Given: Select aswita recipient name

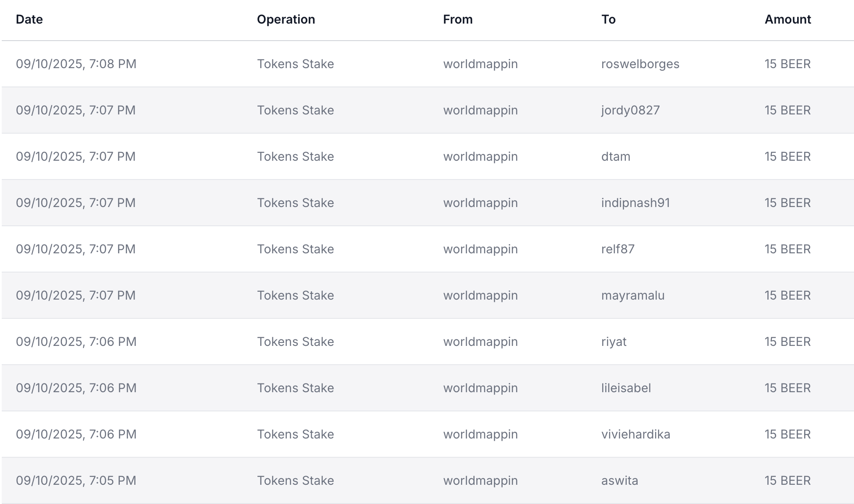Looking at the screenshot, I should click(620, 480).
